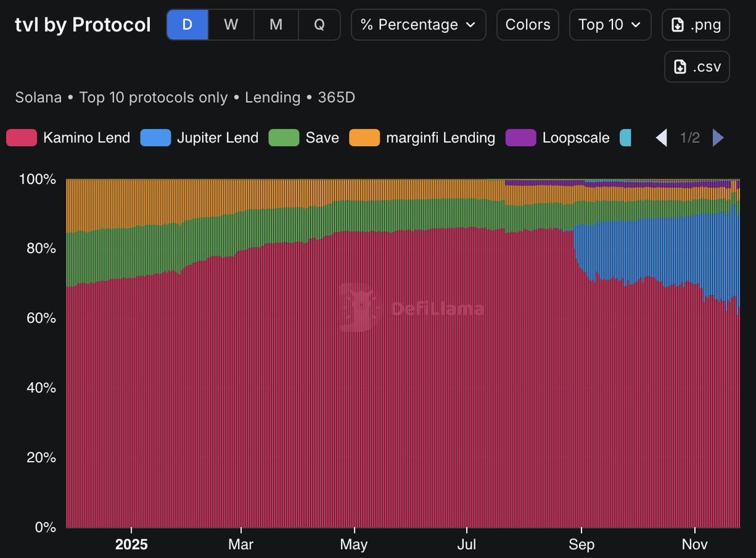Click the Sep x-axis label
The width and height of the screenshot is (756, 558).
coord(581,544)
